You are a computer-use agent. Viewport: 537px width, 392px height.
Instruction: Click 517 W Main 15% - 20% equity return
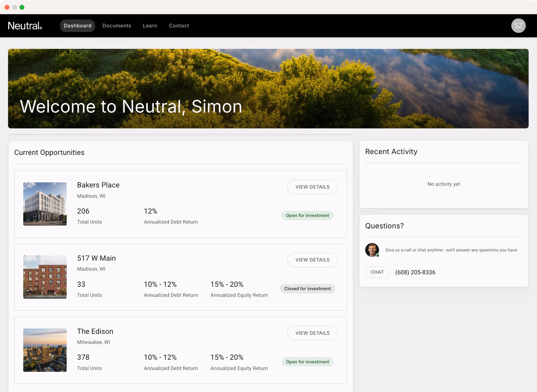coord(227,284)
